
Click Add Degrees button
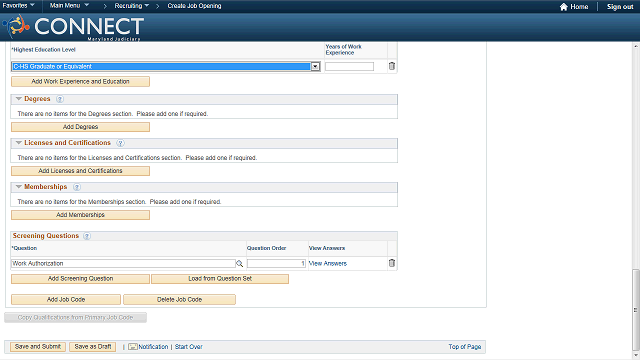pos(80,127)
